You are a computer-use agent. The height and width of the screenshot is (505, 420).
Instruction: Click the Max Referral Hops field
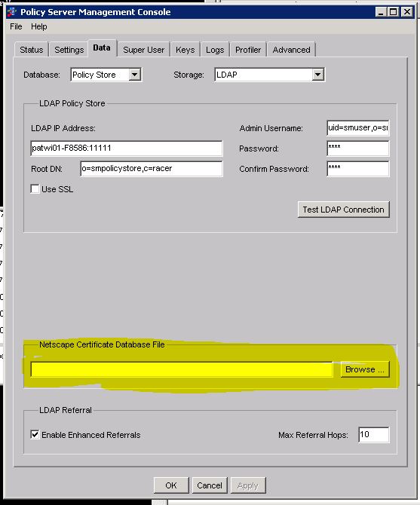click(x=373, y=435)
